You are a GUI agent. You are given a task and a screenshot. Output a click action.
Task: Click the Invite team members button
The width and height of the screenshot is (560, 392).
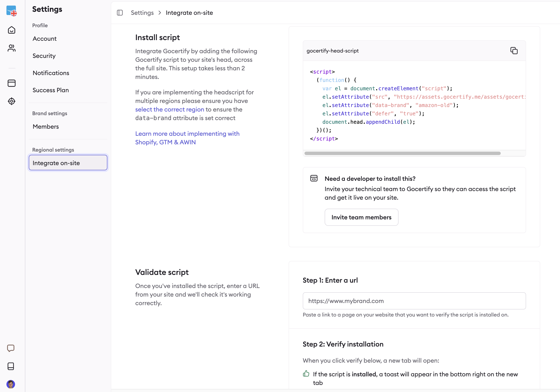click(361, 217)
